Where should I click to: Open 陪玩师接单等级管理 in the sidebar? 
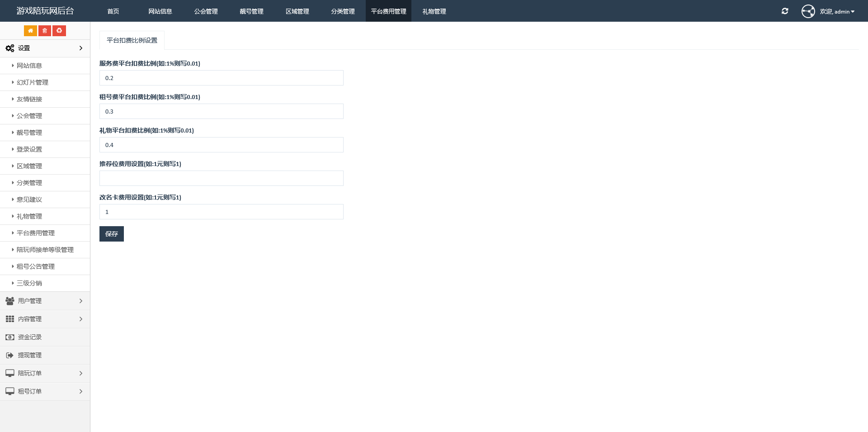coord(45,250)
